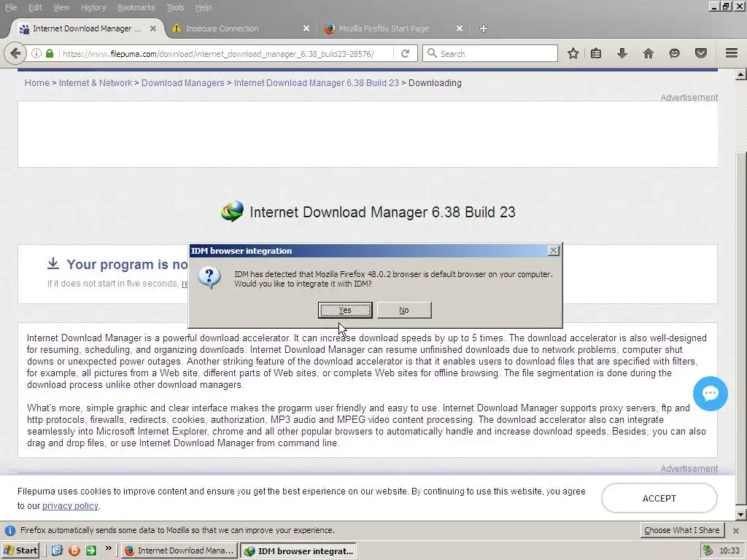This screenshot has height=560, width=747.
Task: Open the Bookmarks menu
Action: (136, 7)
